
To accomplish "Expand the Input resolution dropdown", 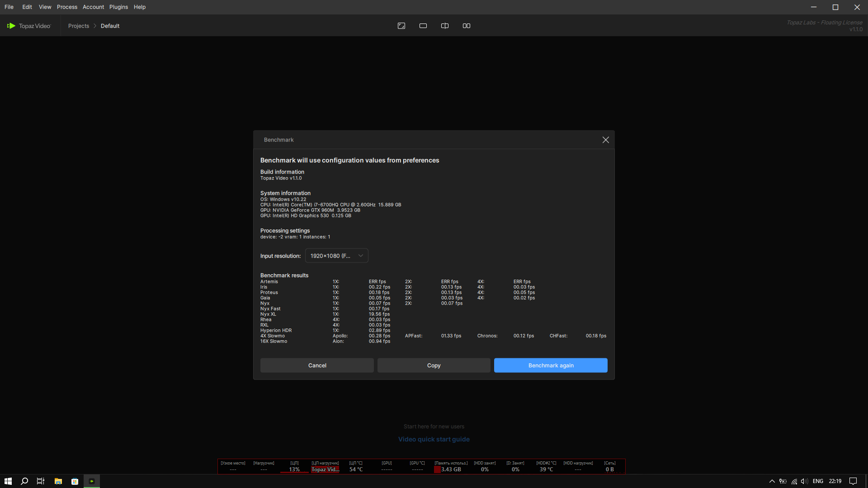I will [337, 256].
